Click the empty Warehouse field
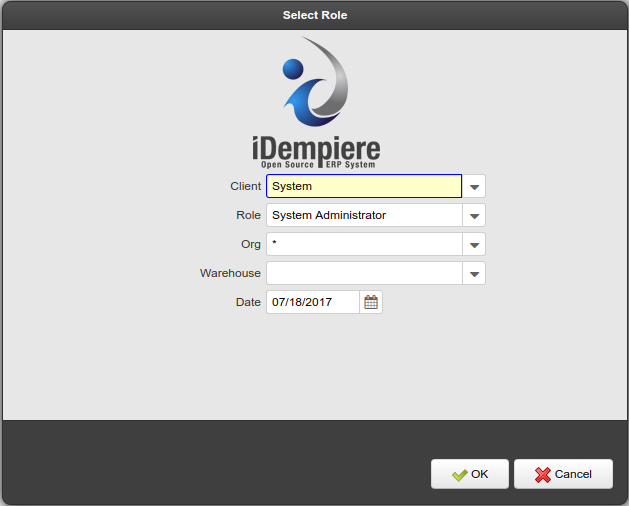The width and height of the screenshot is (629, 506). [x=364, y=273]
